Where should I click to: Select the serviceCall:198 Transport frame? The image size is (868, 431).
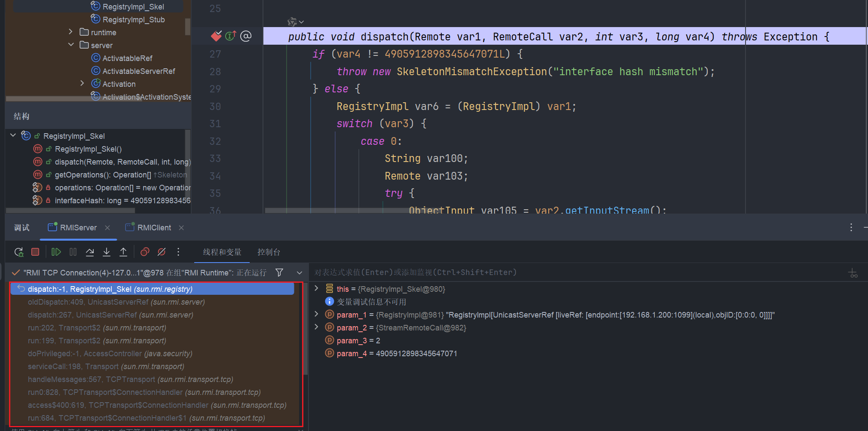tap(106, 367)
